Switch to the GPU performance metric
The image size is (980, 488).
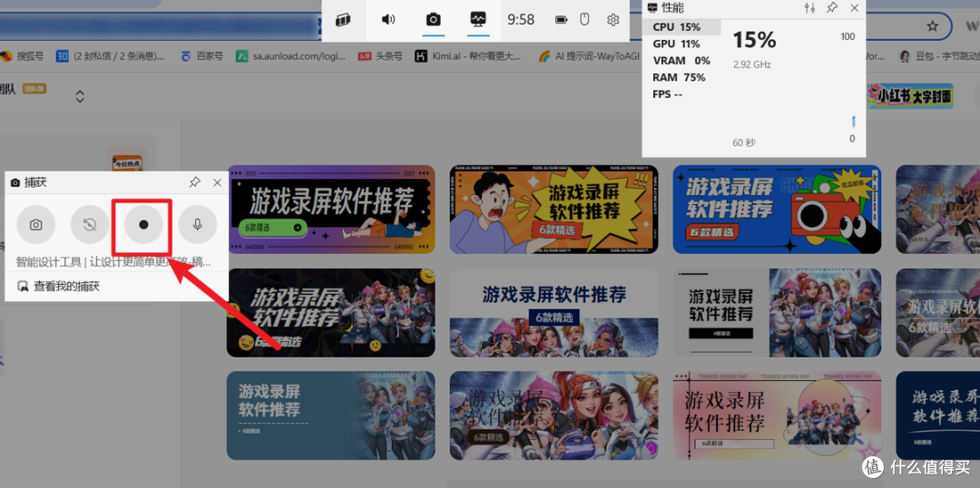pyautogui.click(x=677, y=44)
